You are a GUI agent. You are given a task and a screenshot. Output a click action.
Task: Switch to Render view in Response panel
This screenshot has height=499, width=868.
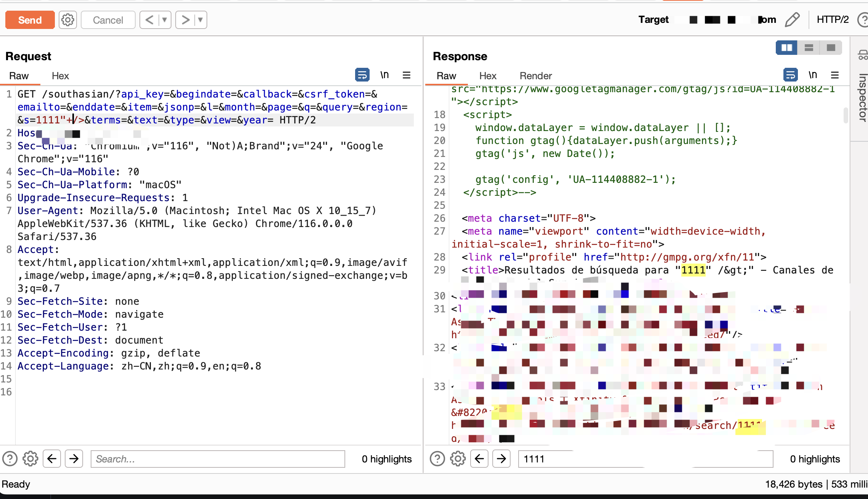[535, 76]
